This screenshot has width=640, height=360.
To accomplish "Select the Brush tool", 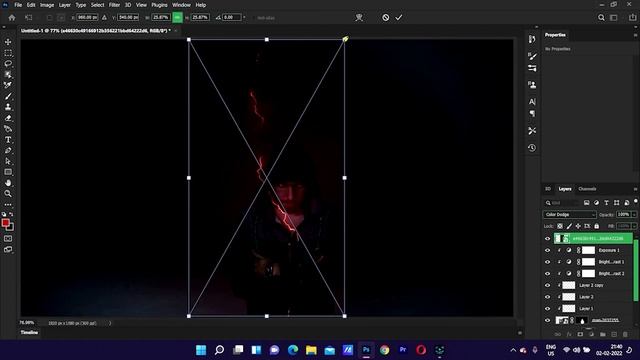I will [8, 96].
